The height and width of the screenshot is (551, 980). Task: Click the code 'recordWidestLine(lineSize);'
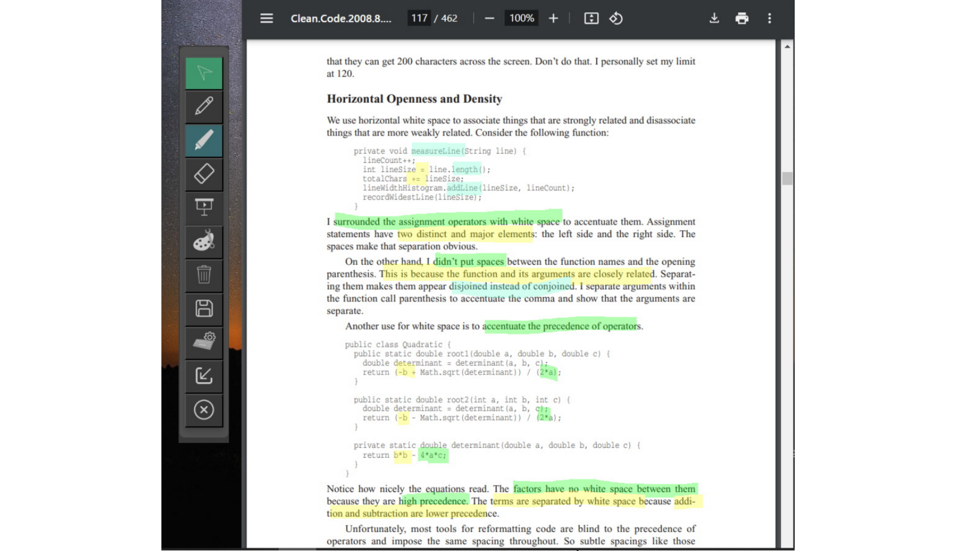(422, 197)
